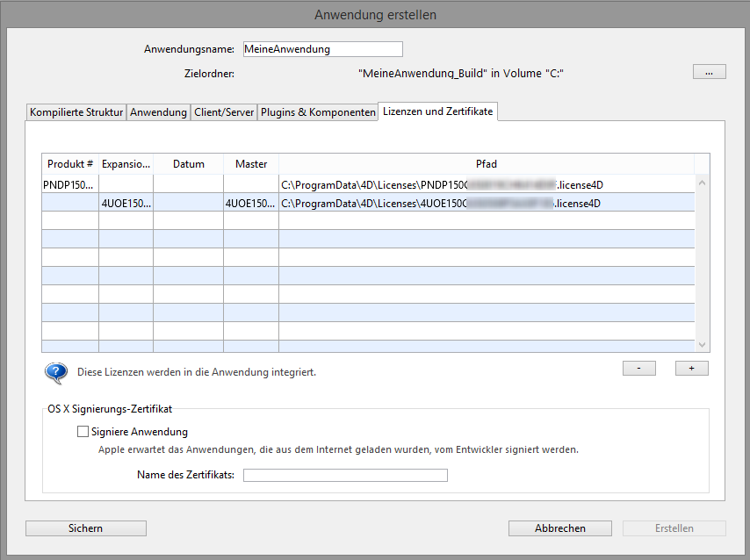Click the blue question mark help icon
This screenshot has height=560, width=750.
click(x=55, y=372)
